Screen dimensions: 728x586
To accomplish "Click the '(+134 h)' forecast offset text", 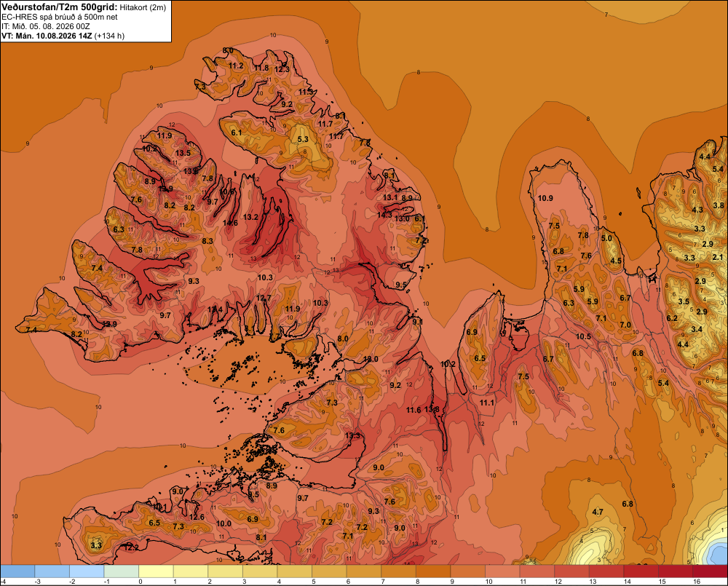I will pos(109,36).
